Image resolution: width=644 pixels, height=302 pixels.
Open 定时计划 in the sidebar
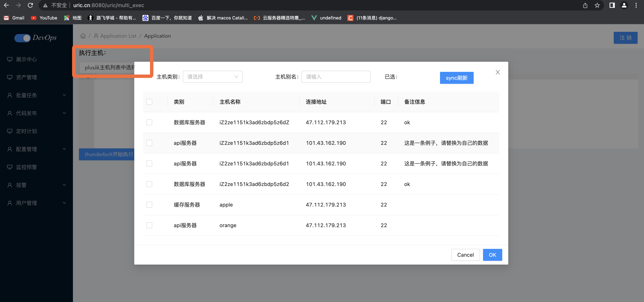click(26, 131)
